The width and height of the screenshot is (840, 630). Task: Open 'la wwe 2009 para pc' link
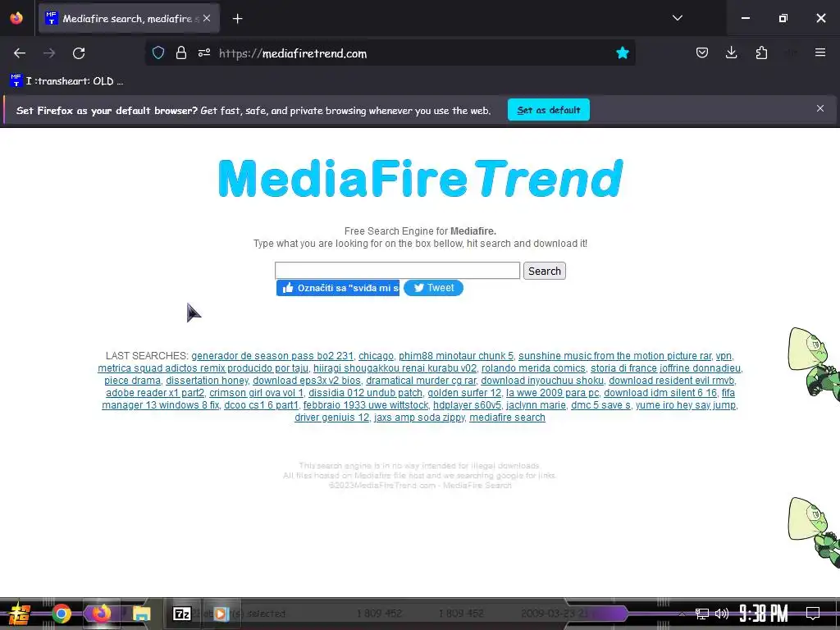click(x=552, y=393)
